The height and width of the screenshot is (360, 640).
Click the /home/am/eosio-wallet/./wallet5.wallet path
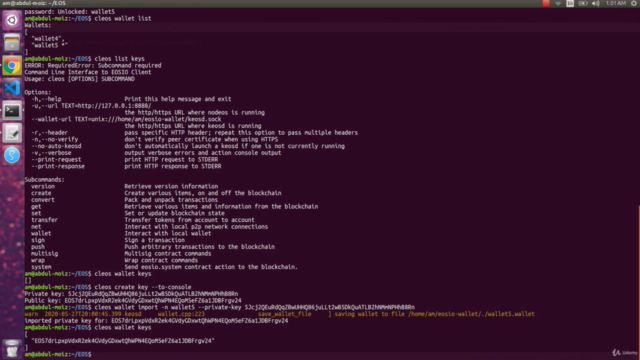tap(471, 314)
